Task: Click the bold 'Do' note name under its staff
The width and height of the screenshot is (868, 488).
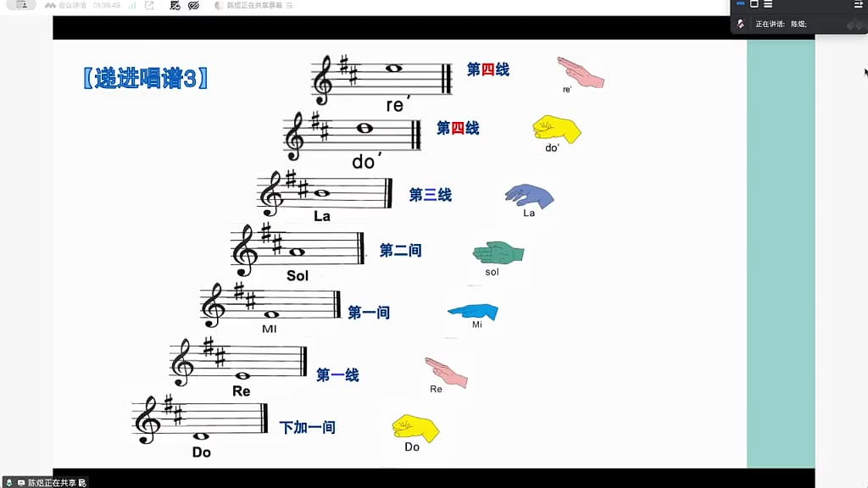Action: click(x=202, y=452)
